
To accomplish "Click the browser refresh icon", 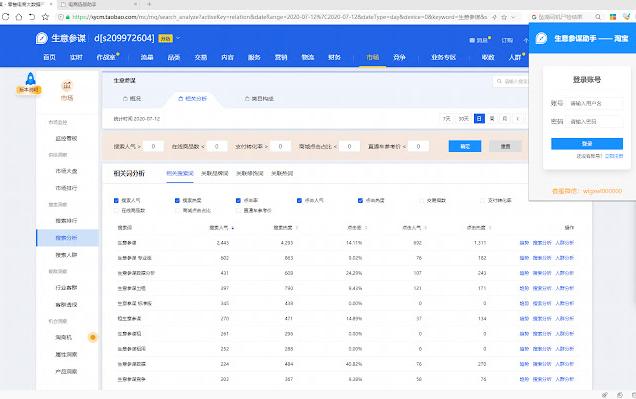I will [5, 17].
